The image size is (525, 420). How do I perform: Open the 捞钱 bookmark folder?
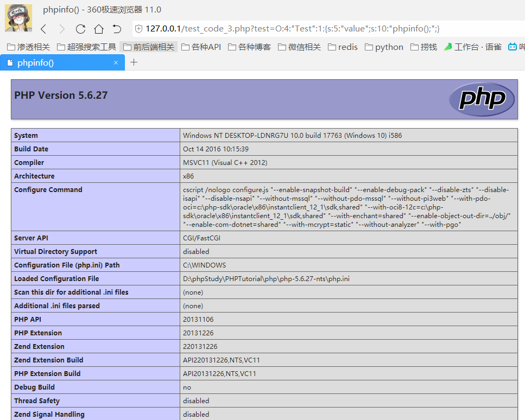point(423,47)
